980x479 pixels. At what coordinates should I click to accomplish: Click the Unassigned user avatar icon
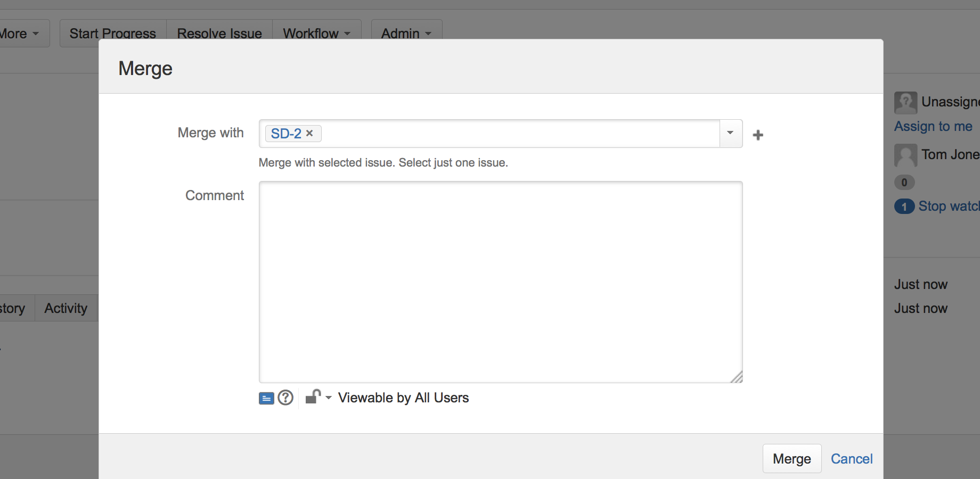click(905, 102)
